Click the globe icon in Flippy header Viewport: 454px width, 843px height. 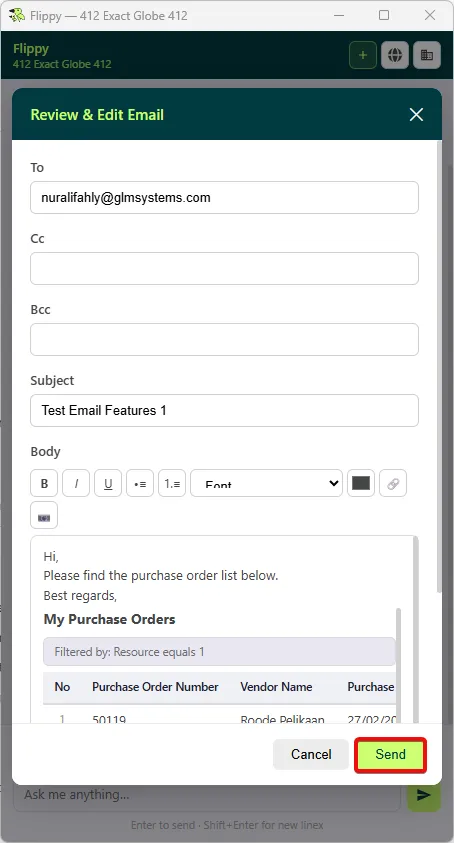click(395, 55)
